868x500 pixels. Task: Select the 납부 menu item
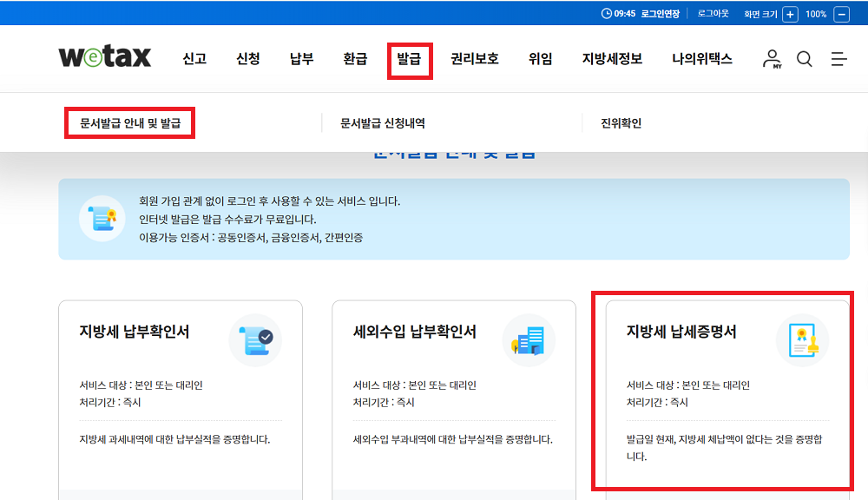pos(300,59)
